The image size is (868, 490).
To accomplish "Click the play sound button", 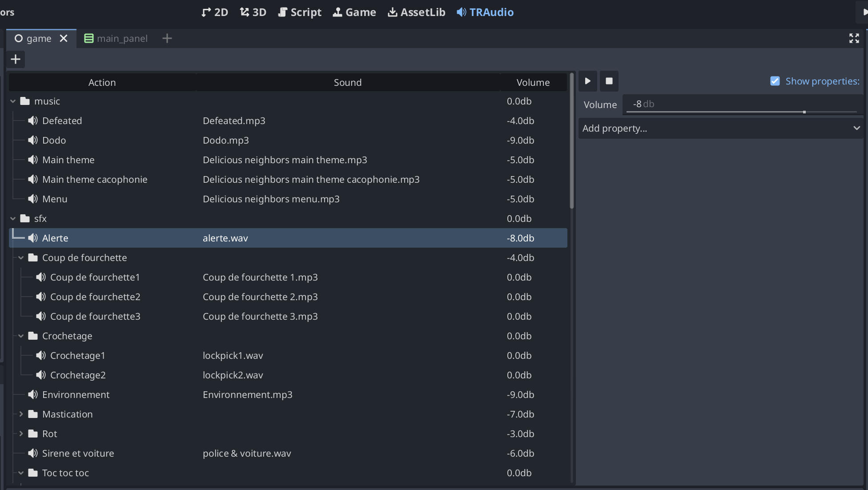I will click(x=587, y=81).
